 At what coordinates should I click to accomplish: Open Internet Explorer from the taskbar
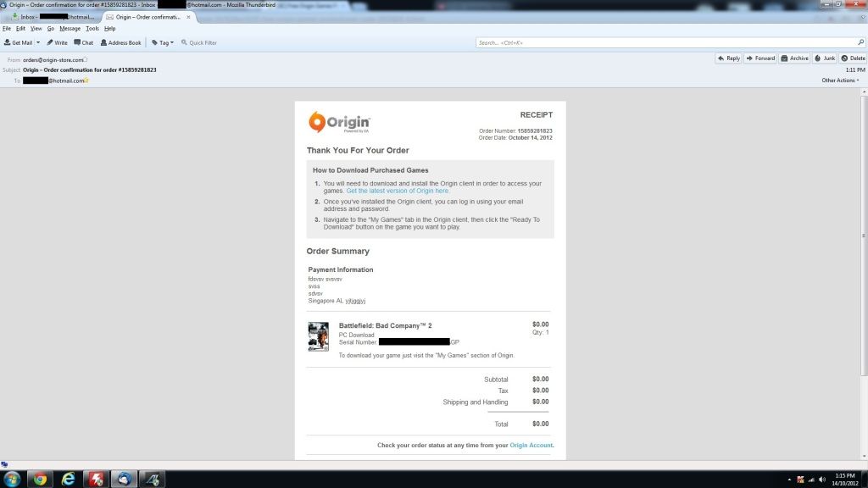[x=68, y=480]
